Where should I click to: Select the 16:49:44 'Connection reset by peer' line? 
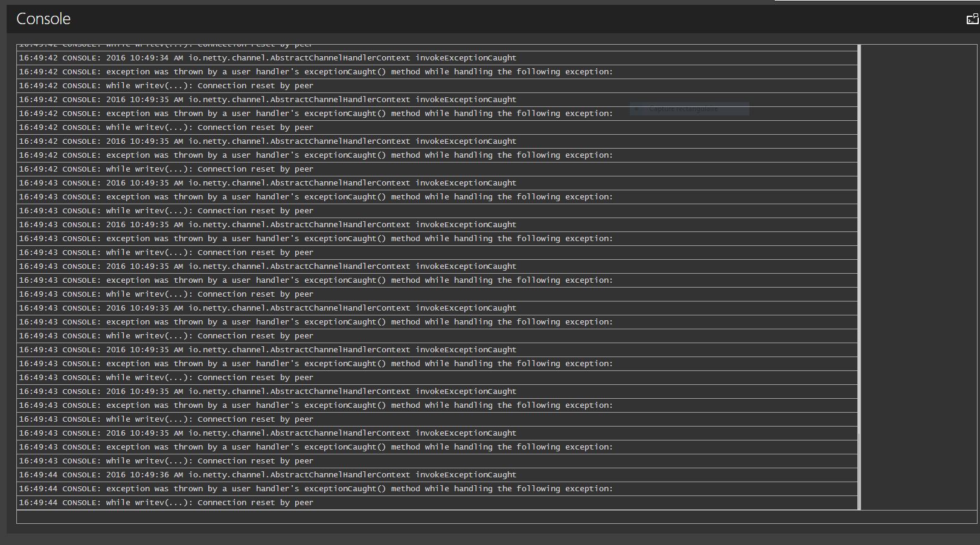pos(437,503)
